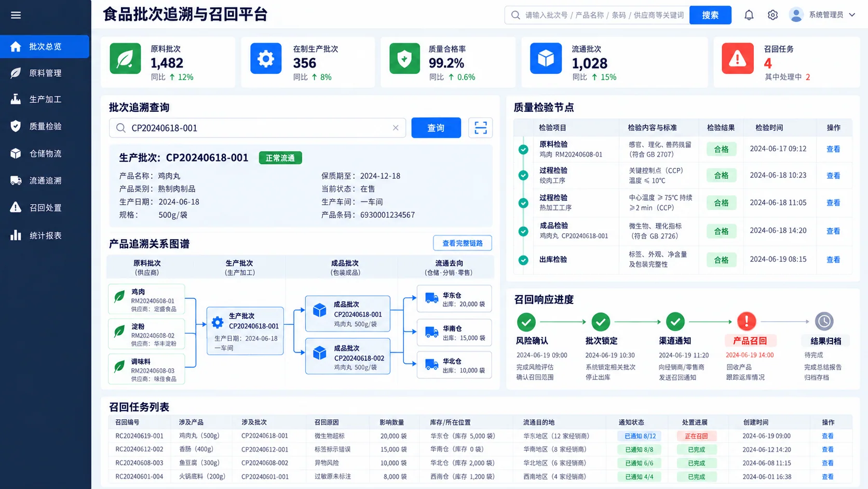The width and height of the screenshot is (868, 489).
Task: View the 出库检验 inspection record
Action: click(x=833, y=260)
